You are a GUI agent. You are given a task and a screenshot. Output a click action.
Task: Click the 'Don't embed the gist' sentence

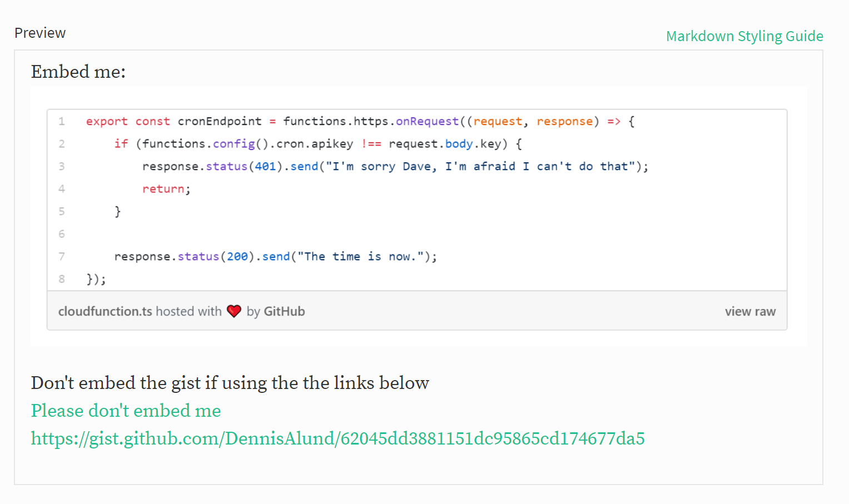click(230, 383)
